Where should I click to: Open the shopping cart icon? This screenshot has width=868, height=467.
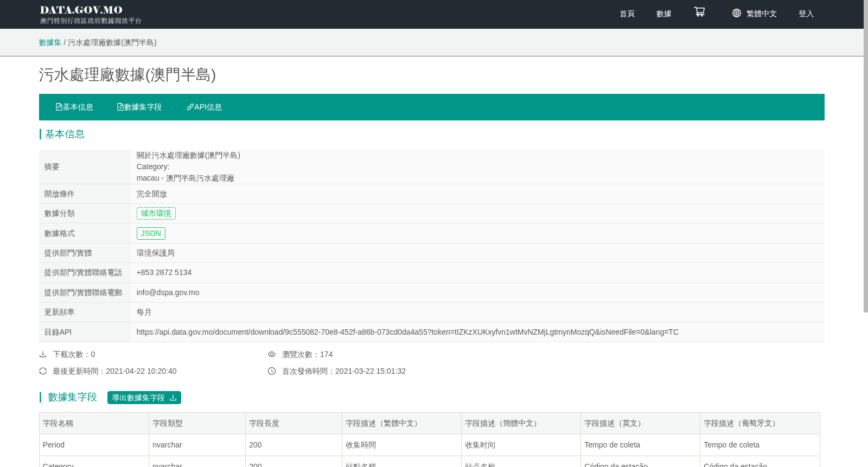tap(699, 12)
